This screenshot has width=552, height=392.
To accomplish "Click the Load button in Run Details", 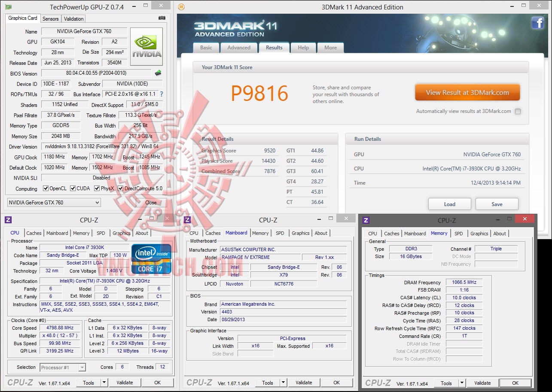I will click(x=450, y=204).
